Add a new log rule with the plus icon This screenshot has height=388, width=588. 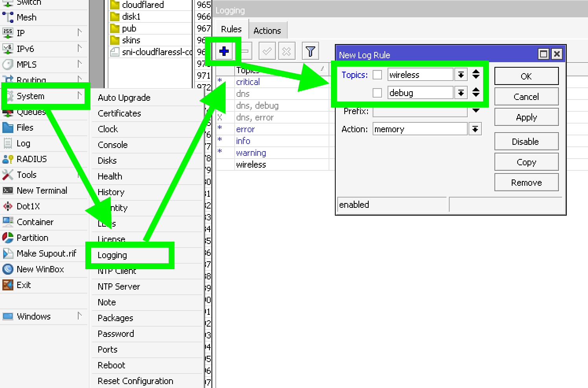click(223, 51)
